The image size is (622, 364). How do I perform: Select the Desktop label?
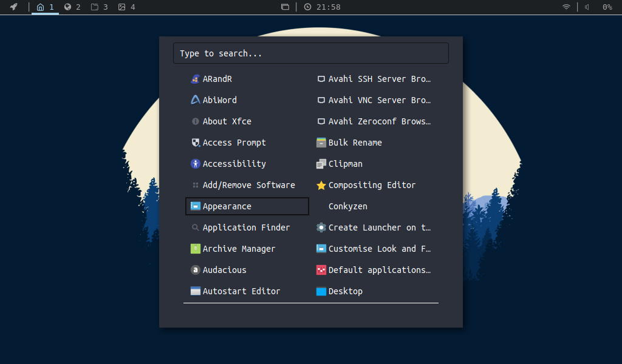[x=346, y=291]
